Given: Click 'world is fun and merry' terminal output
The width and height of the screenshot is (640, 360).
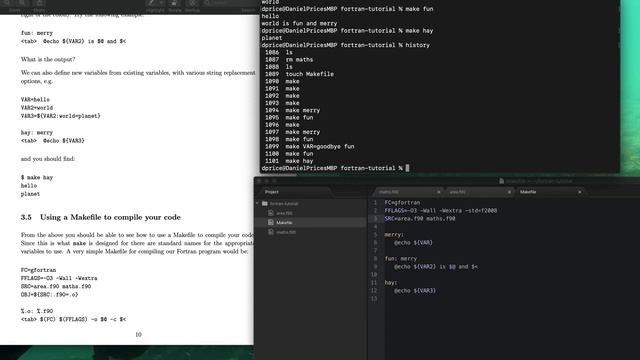Looking at the screenshot, I should tap(299, 23).
